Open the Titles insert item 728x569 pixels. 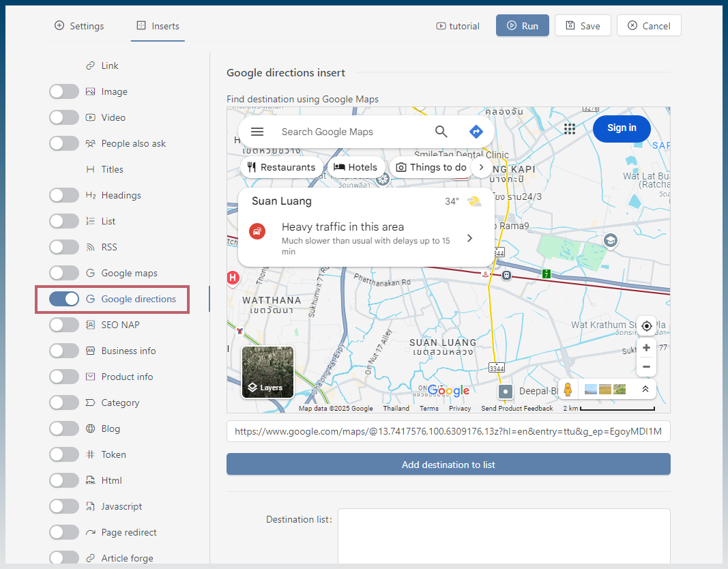[x=113, y=169]
